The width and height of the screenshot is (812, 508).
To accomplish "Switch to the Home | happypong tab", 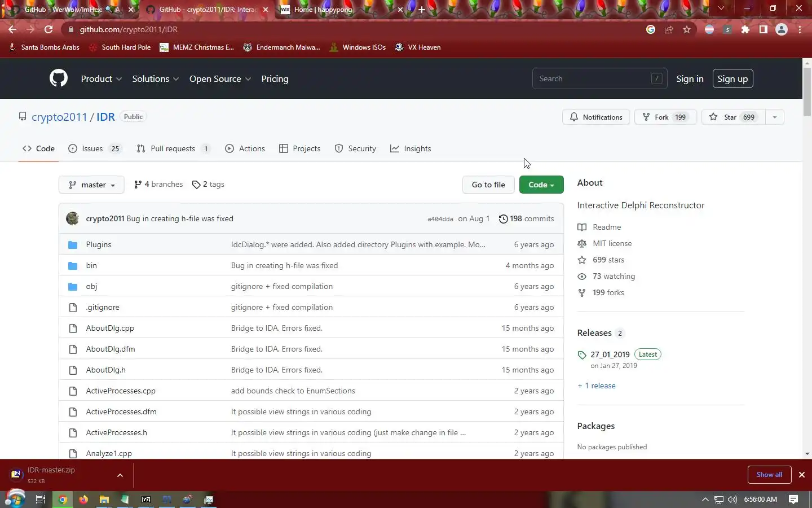I will tap(342, 10).
